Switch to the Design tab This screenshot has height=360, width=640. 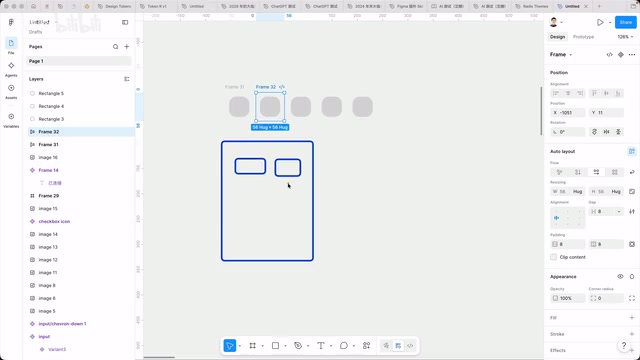pyautogui.click(x=557, y=37)
